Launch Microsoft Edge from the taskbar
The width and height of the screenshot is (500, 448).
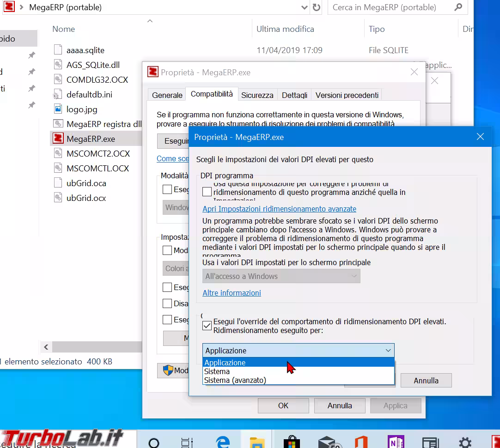point(223,442)
